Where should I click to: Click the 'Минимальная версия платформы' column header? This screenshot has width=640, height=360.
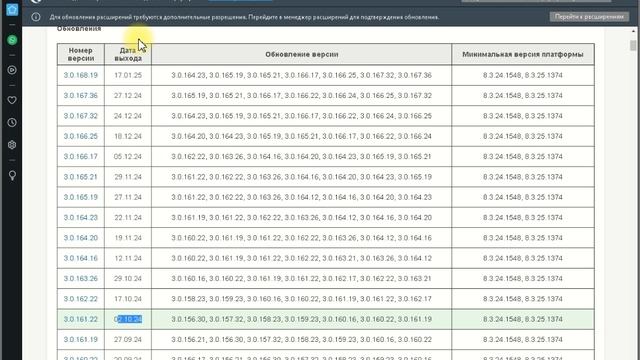(523, 54)
